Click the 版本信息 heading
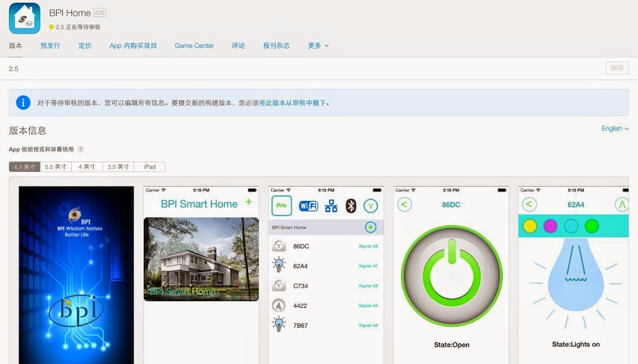Screen dimensions: 638x364 point(27,131)
